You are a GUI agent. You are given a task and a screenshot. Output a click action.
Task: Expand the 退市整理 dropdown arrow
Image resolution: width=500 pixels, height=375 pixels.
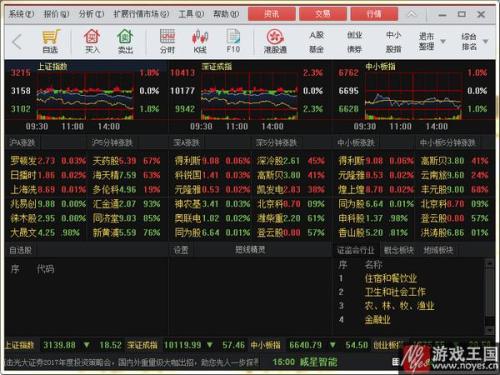pos(443,42)
